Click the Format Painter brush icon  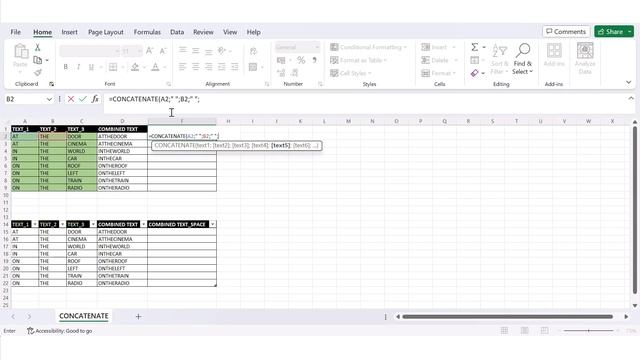click(x=38, y=73)
